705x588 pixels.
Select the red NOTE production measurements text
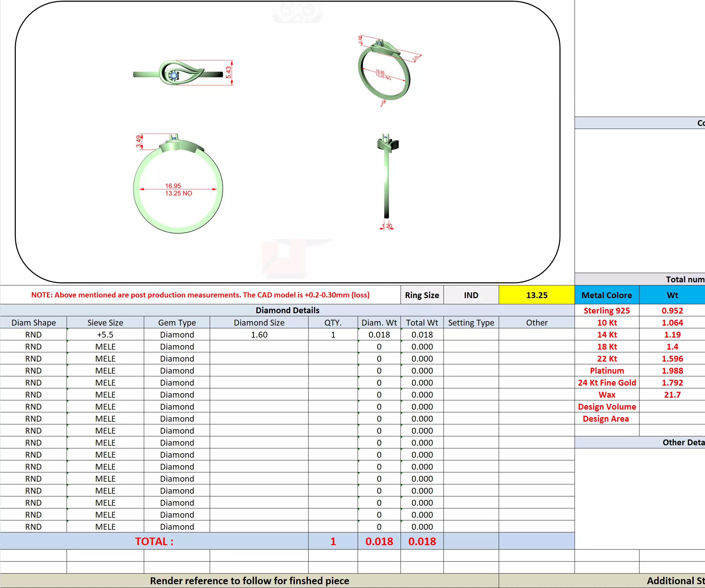[200, 295]
